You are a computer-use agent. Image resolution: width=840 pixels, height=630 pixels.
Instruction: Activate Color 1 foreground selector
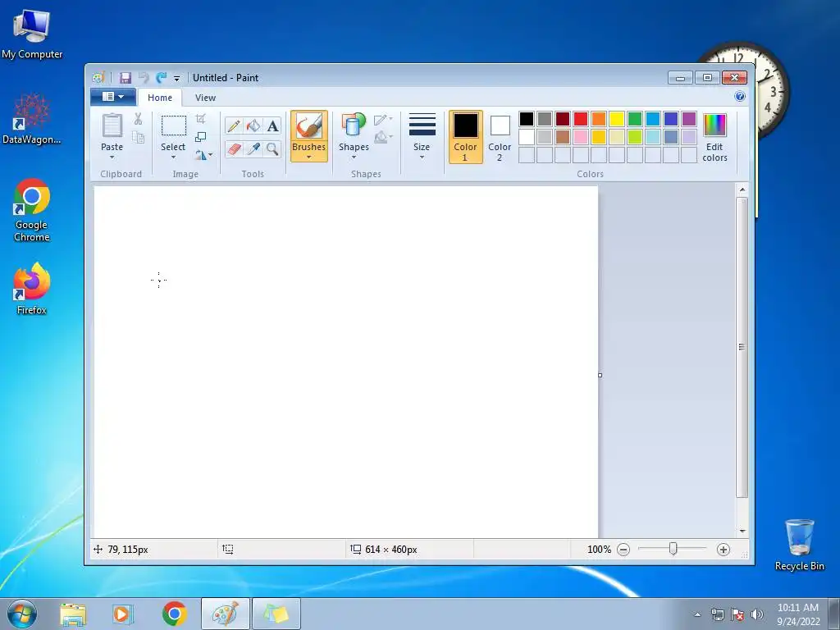[466, 137]
